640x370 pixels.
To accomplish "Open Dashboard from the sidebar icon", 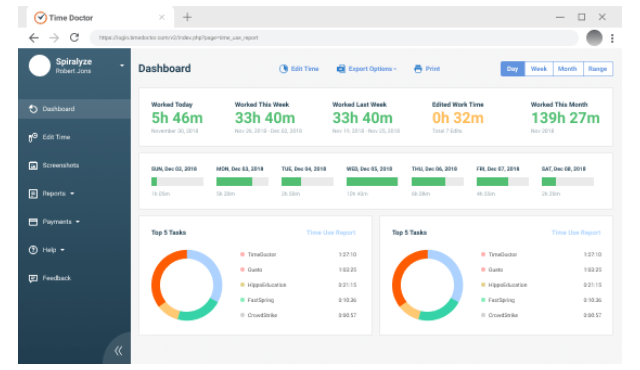I will point(33,109).
